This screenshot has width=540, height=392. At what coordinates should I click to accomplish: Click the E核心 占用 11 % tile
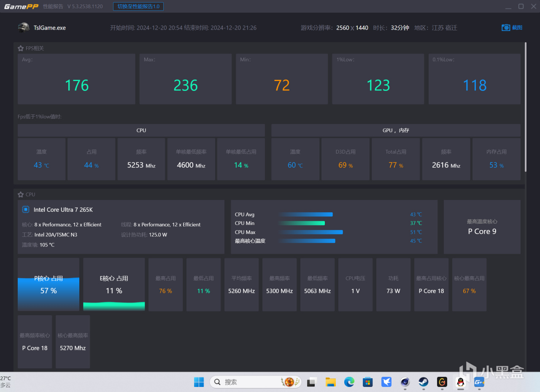114,284
